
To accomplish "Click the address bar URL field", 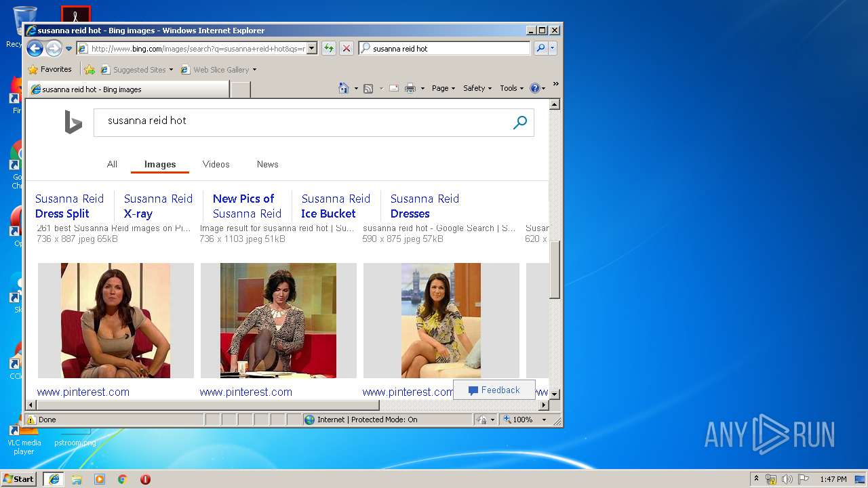I will pyautogui.click(x=197, y=48).
